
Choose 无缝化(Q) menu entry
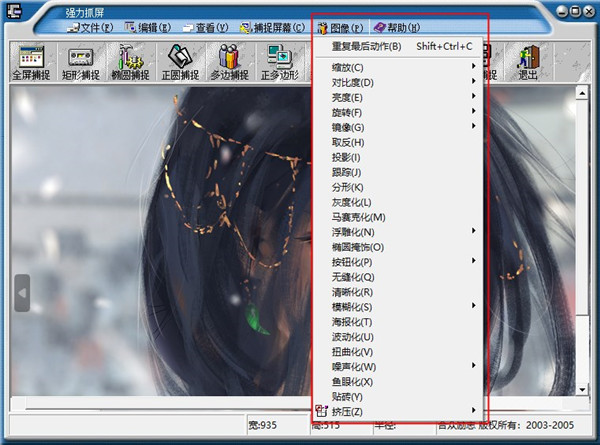pyautogui.click(x=398, y=277)
